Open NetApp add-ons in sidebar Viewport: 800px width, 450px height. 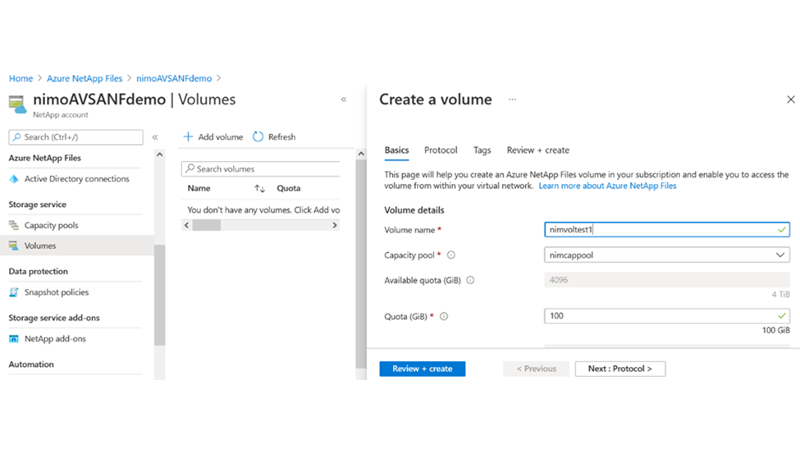pos(55,339)
